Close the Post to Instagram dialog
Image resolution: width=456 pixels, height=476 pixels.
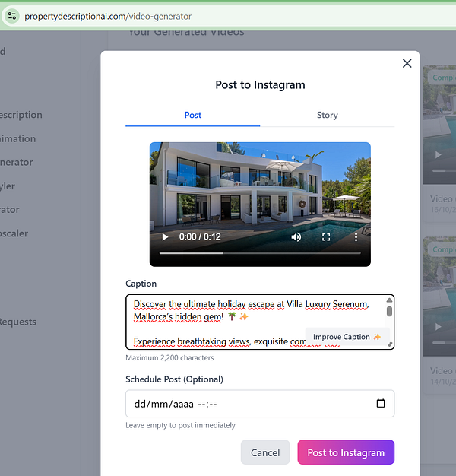click(407, 63)
